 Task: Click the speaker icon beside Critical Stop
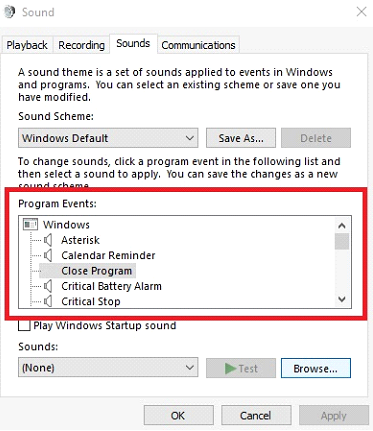[48, 301]
